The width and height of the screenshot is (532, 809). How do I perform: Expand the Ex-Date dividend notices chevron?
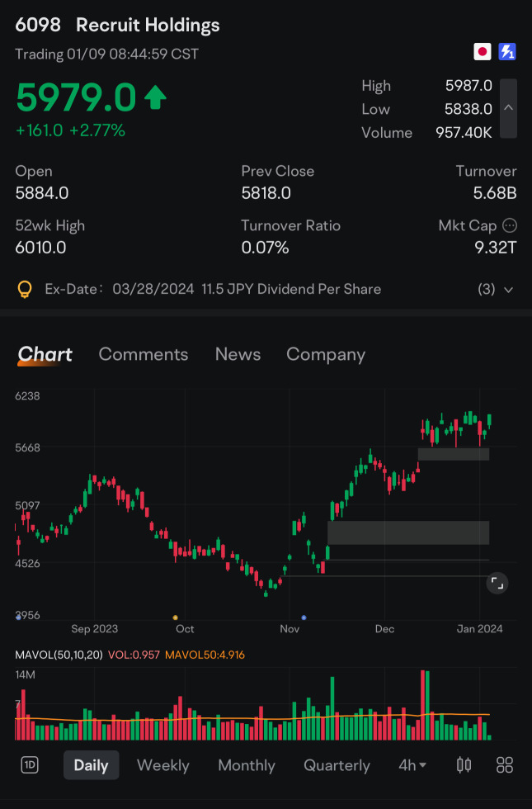tap(508, 290)
